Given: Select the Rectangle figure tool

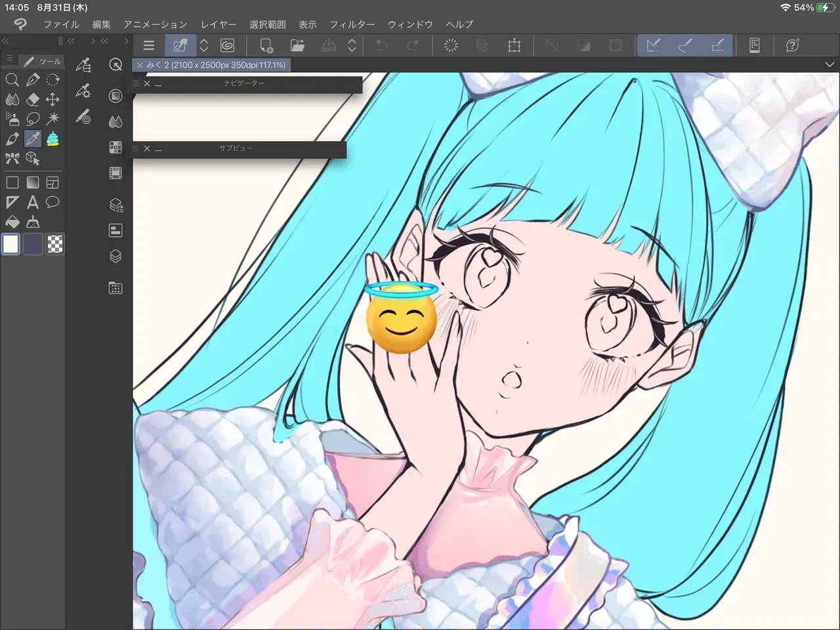Looking at the screenshot, I should [12, 182].
